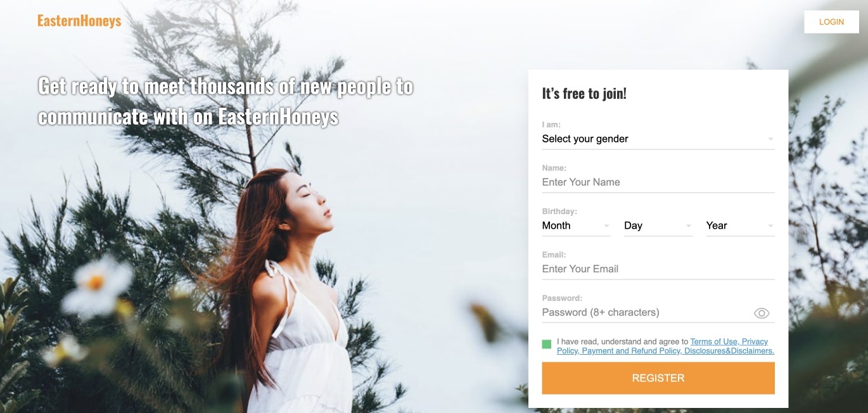Uncheck the green agreement checkbox

547,344
